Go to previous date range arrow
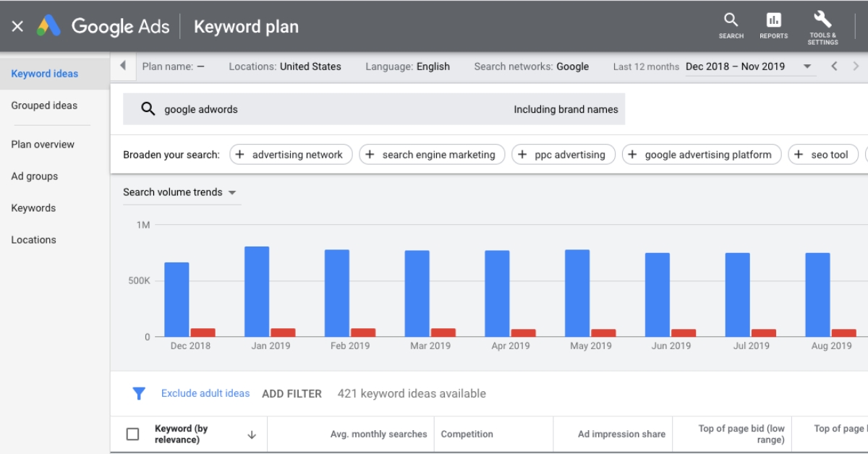 (x=834, y=67)
